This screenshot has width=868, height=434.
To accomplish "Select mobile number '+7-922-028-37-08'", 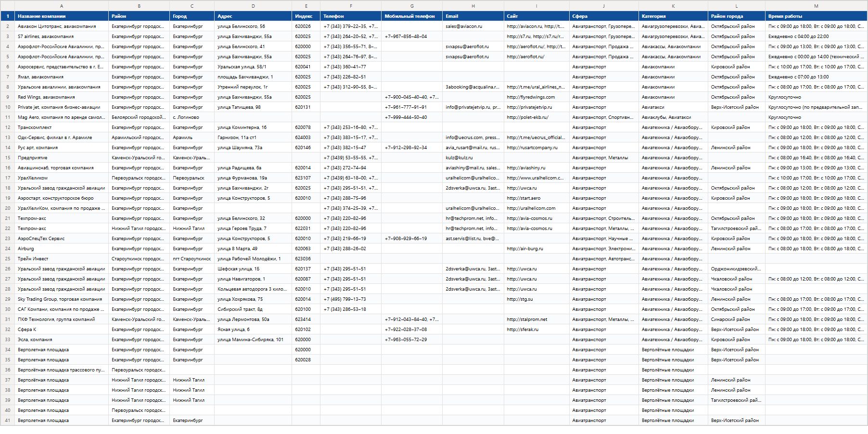I will coord(412,330).
